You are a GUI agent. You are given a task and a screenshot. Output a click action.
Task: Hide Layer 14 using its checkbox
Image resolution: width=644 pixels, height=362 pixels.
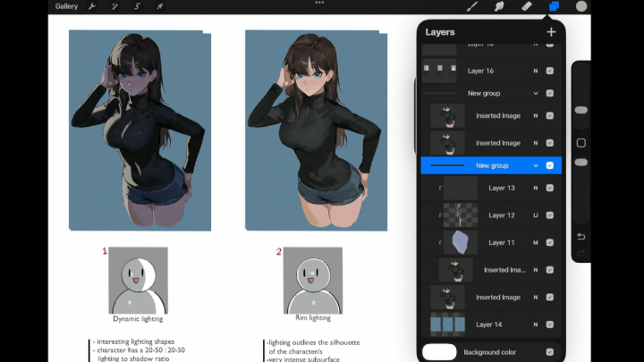[550, 324]
